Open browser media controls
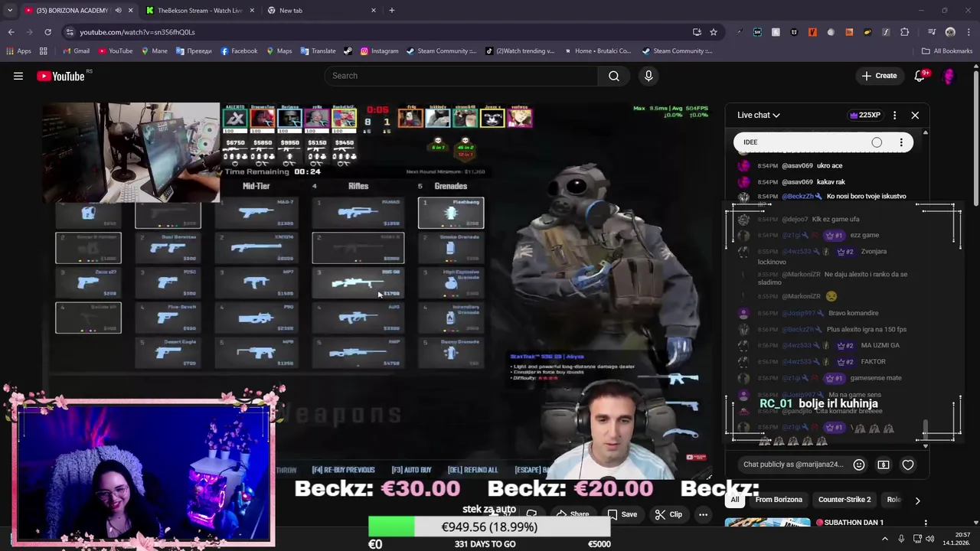 [x=932, y=32]
